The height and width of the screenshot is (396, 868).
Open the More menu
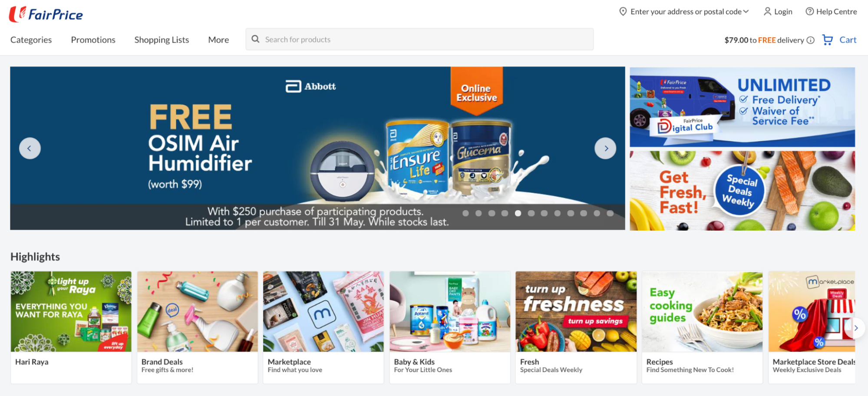218,40
